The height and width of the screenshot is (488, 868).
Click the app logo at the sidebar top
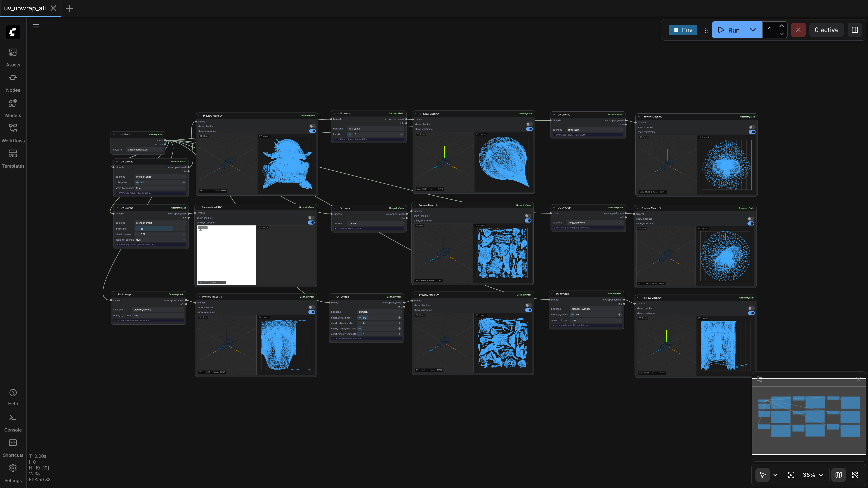13,32
